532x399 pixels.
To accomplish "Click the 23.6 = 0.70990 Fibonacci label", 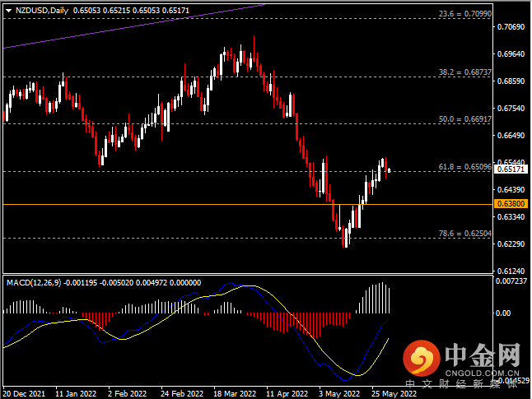I will 464,14.
